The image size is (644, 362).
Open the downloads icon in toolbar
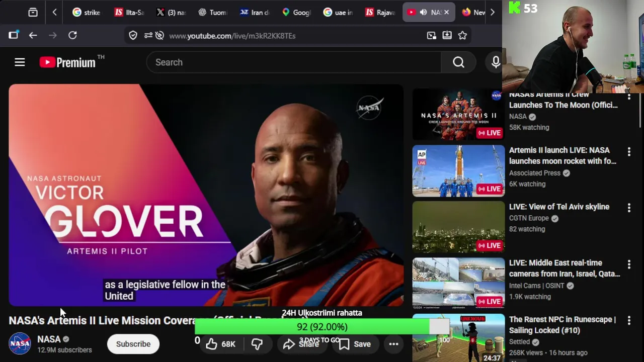(x=447, y=35)
